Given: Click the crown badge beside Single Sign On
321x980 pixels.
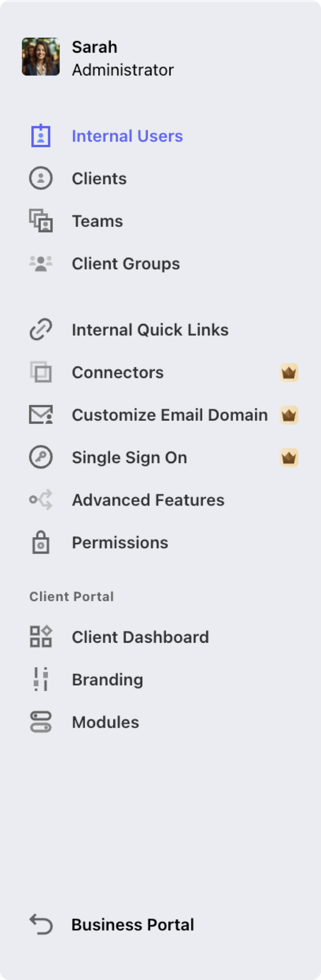Looking at the screenshot, I should (289, 457).
